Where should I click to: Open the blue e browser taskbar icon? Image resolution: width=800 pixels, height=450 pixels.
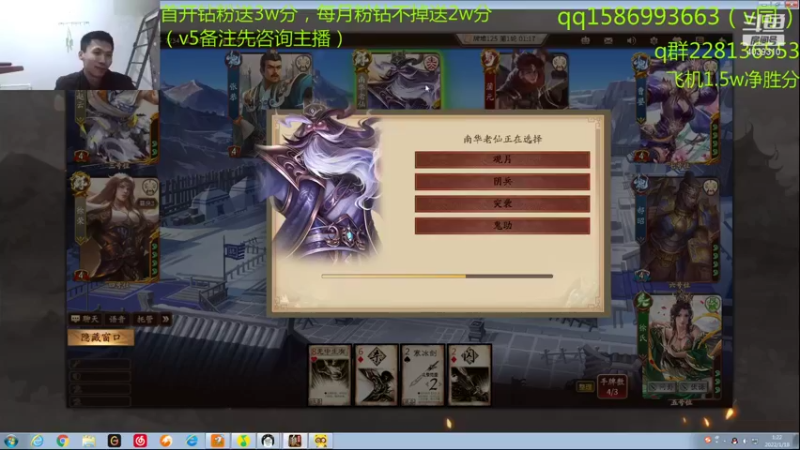pyautogui.click(x=192, y=441)
